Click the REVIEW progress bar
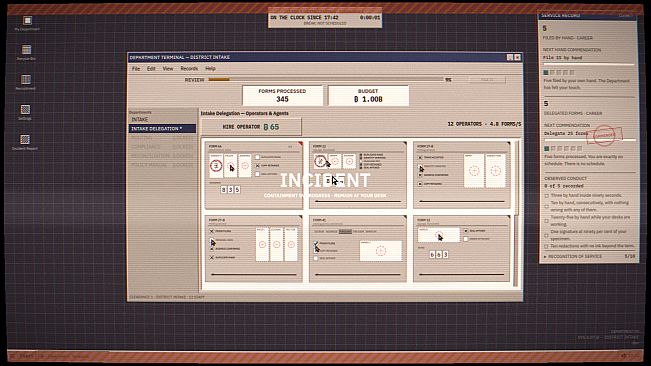This screenshot has height=366, width=651. click(326, 79)
